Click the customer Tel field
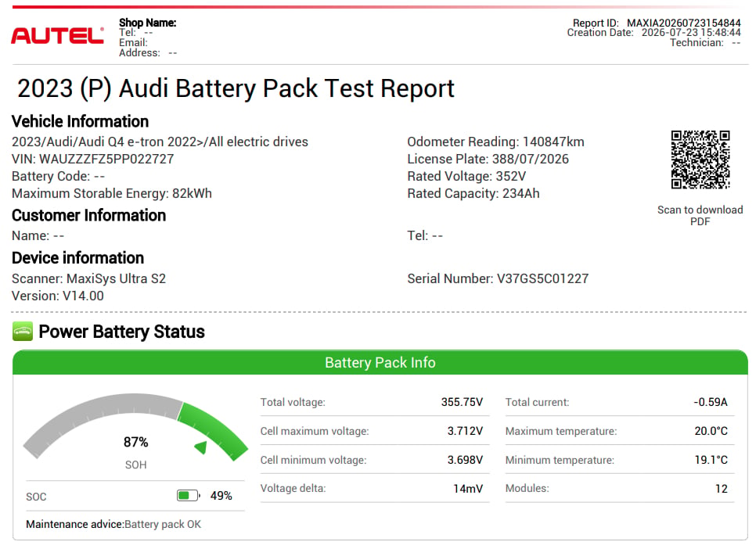756x549 pixels. [425, 235]
